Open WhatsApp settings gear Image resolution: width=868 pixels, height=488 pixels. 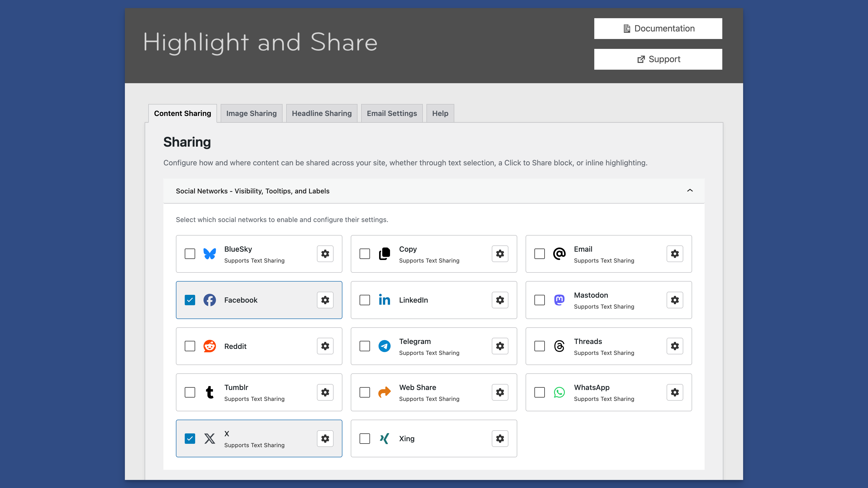[675, 392]
